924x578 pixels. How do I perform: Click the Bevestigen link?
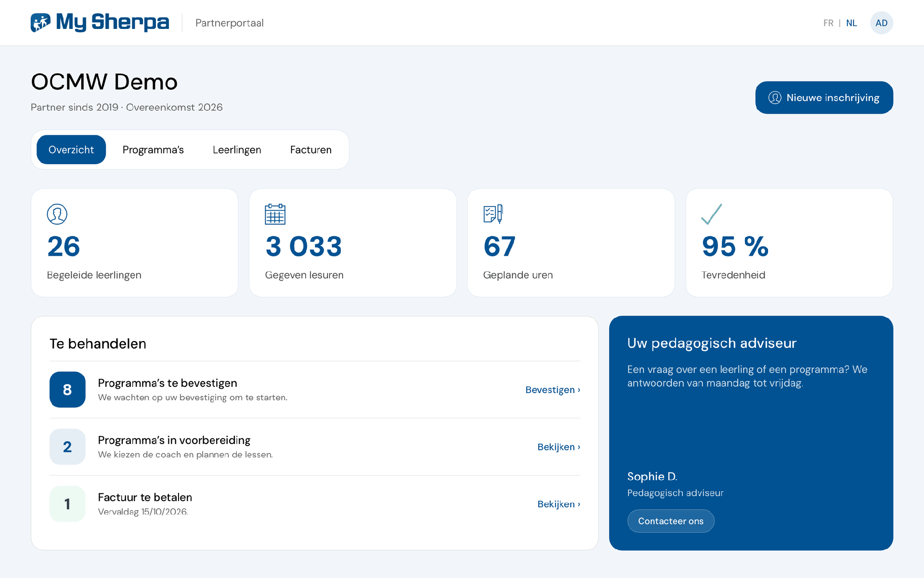click(x=552, y=390)
